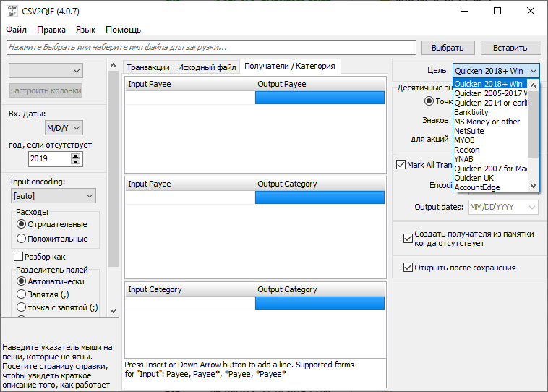Open the M/D/Y input date format dropdown
Viewport: 548px width, 392px height.
(x=64, y=128)
